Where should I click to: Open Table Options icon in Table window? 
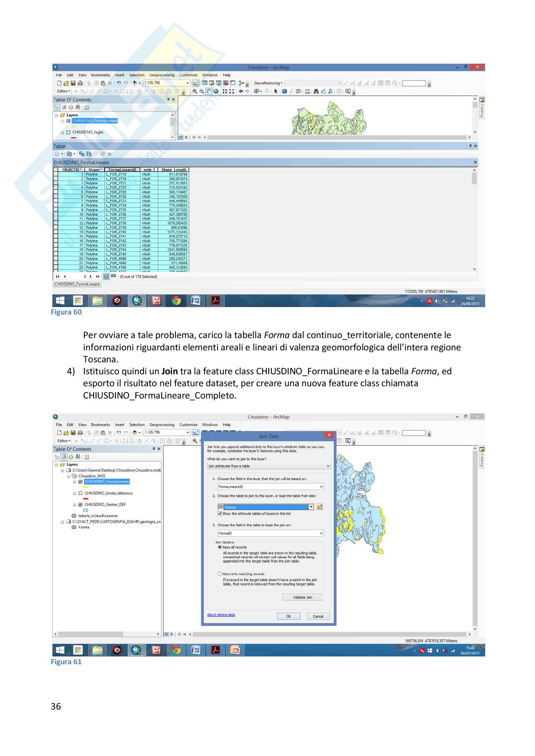pyautogui.click(x=57, y=154)
